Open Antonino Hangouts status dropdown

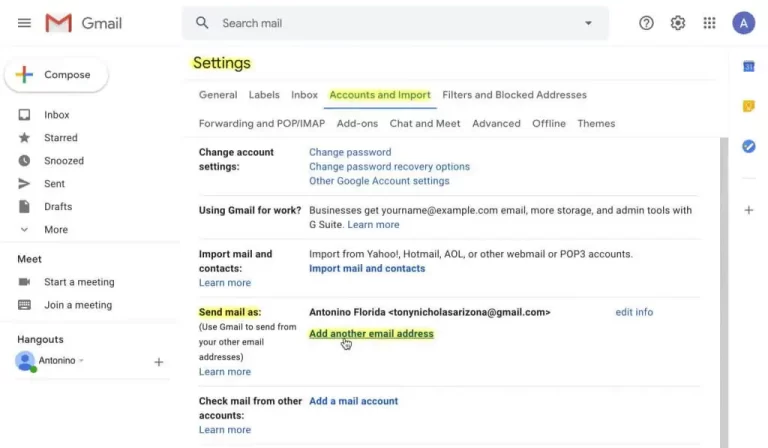82,361
